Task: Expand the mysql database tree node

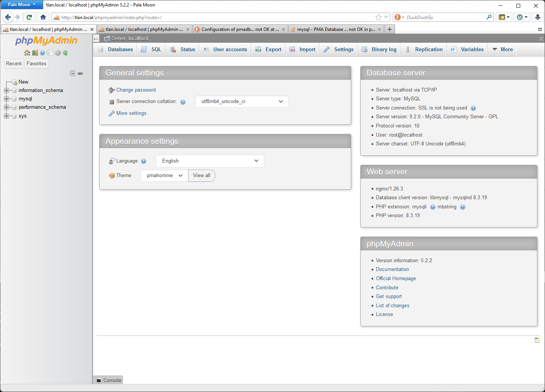Action: pos(6,99)
